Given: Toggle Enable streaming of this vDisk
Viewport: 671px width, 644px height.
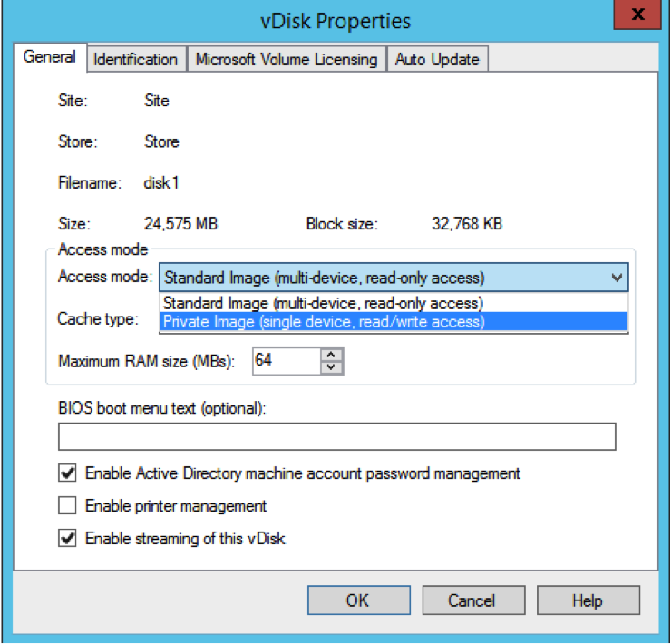Looking at the screenshot, I should 68,538.
